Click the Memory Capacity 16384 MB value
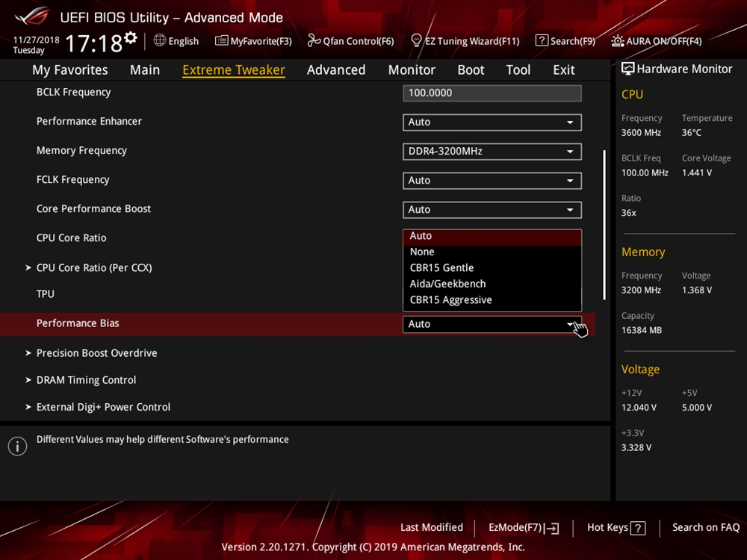 (x=642, y=331)
